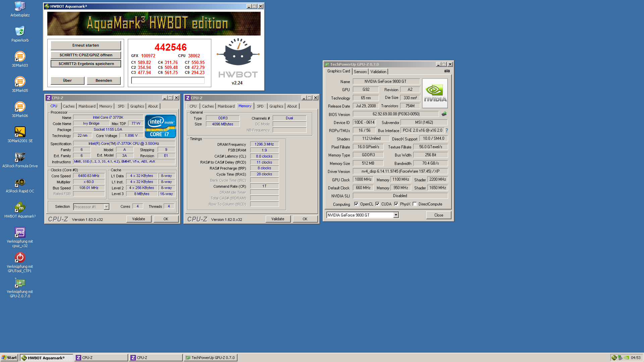Click the Bus Interface question mark icon
This screenshot has height=362, width=644.
447,130
